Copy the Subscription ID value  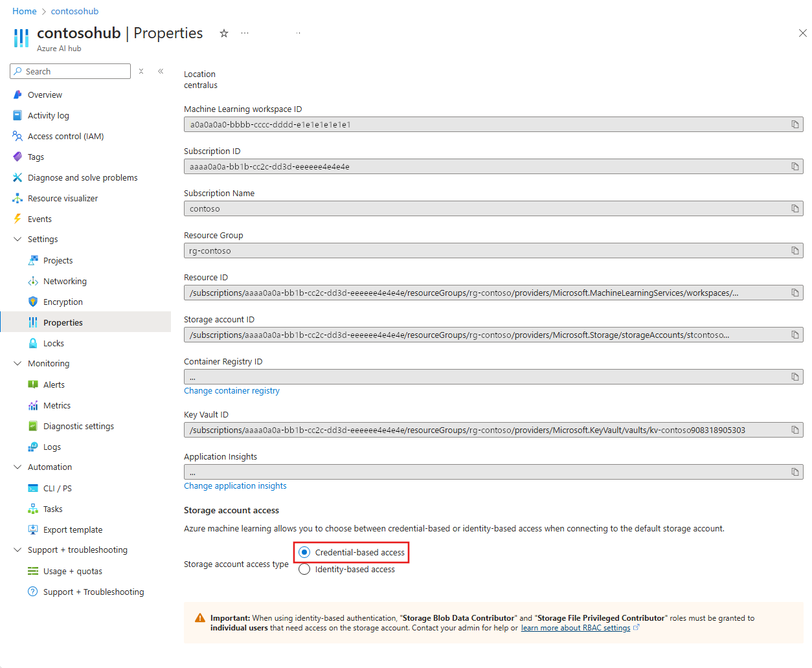[795, 166]
